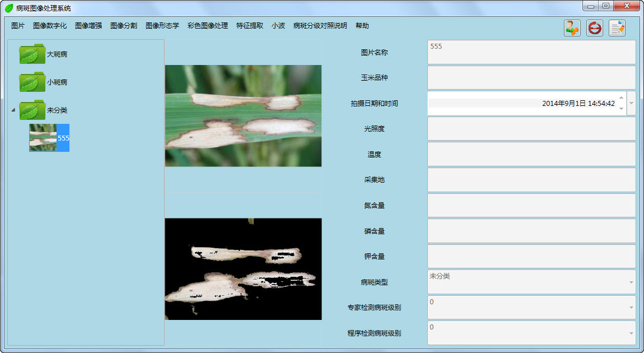Open the 大斑病 folder icon

point(32,54)
